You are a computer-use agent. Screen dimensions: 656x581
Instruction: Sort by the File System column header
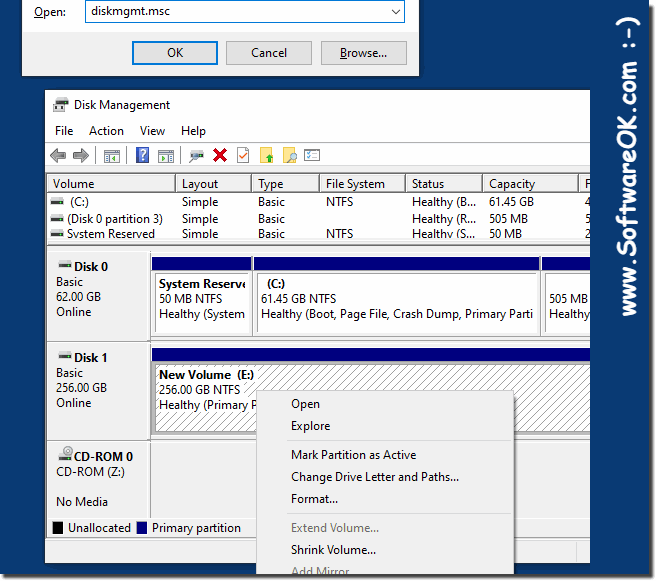tap(362, 184)
